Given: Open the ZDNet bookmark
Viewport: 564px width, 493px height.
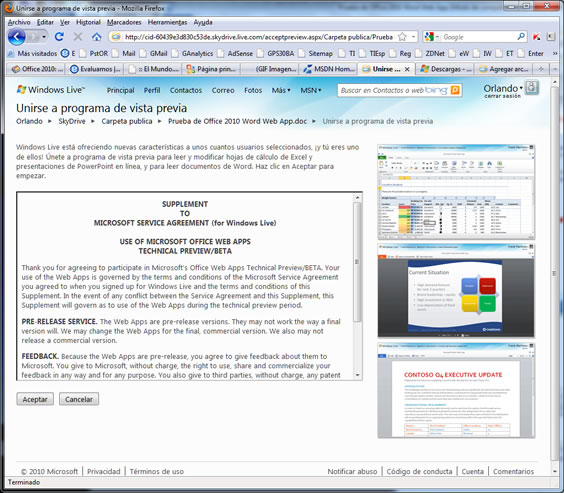Looking at the screenshot, I should (430, 53).
